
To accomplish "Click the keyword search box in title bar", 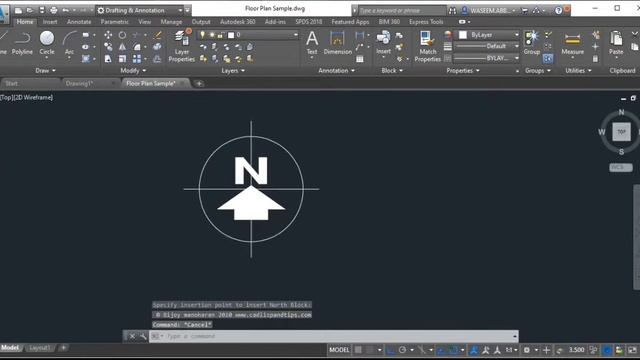I will click(402, 10).
